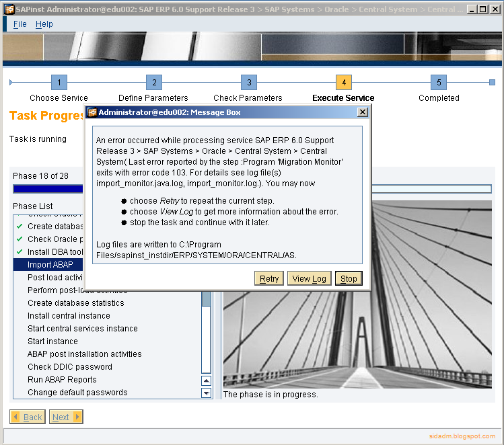Click the View Log button
The image size is (504, 445).
[310, 278]
